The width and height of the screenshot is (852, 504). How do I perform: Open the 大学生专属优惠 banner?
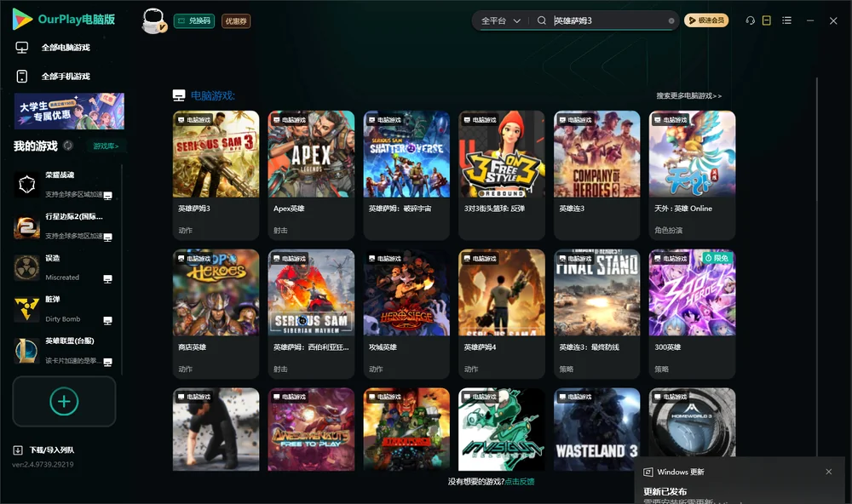(x=69, y=111)
